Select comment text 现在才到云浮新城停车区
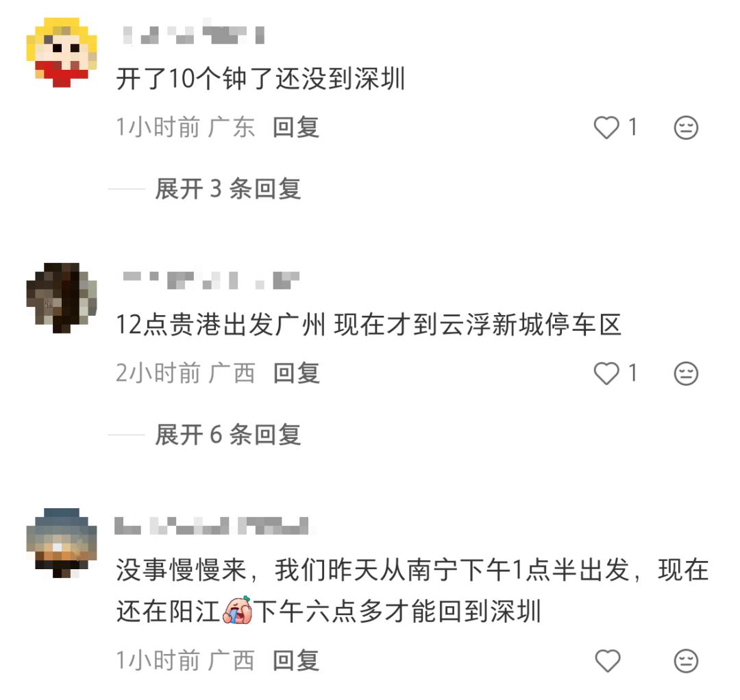 coord(477,325)
